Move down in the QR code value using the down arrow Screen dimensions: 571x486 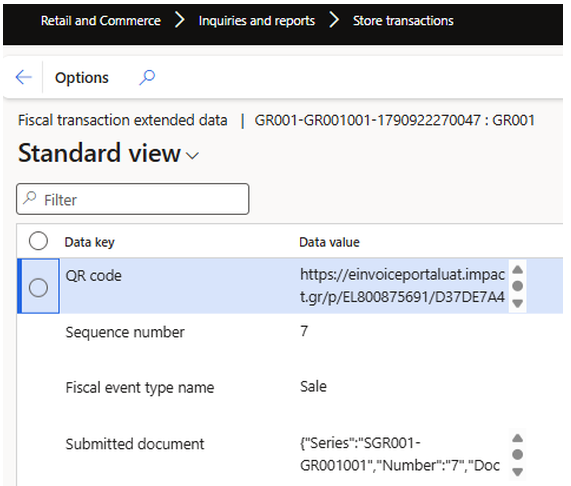(x=517, y=303)
